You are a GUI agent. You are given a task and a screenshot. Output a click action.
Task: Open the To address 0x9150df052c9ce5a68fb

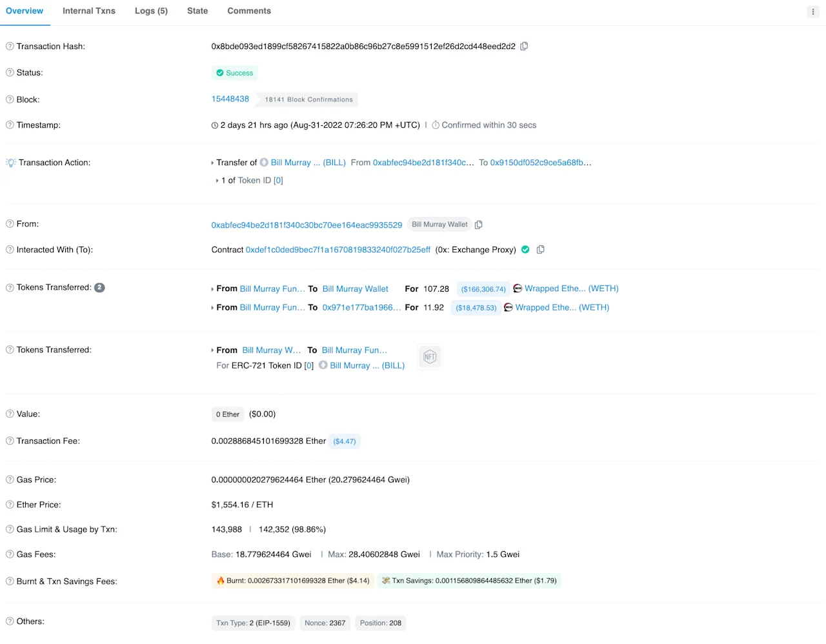tap(541, 163)
